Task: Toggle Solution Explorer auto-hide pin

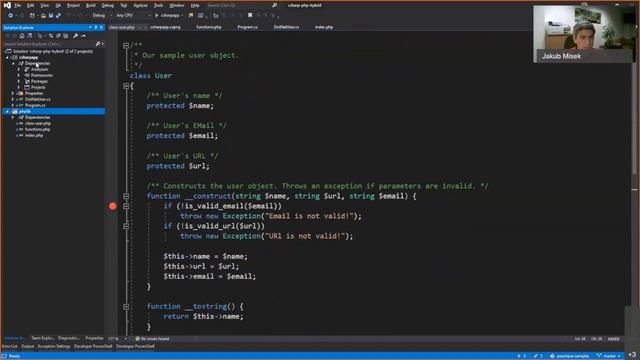Action: point(96,27)
